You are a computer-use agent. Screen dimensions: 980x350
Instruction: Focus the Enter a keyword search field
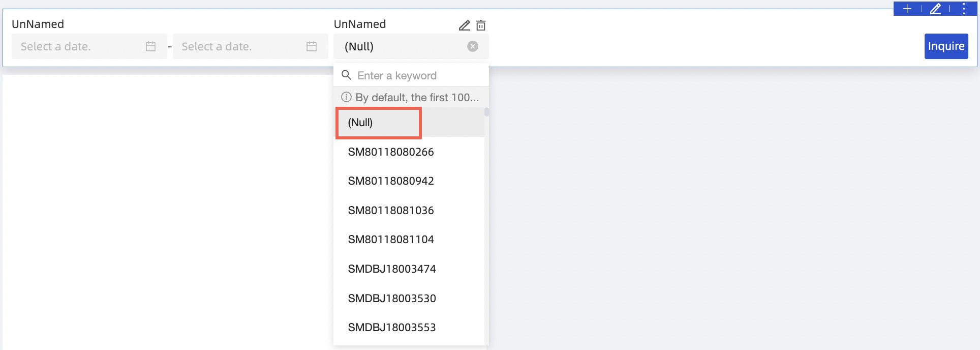pyautogui.click(x=417, y=75)
